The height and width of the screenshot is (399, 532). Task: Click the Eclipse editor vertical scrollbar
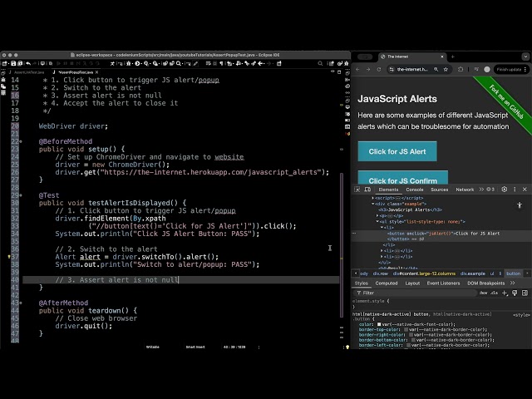point(342,244)
